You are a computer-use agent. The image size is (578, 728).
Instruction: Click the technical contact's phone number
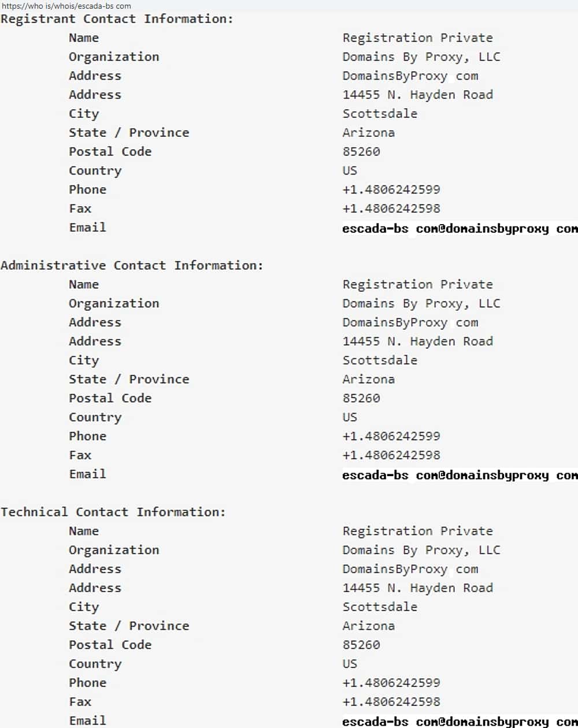pos(391,683)
